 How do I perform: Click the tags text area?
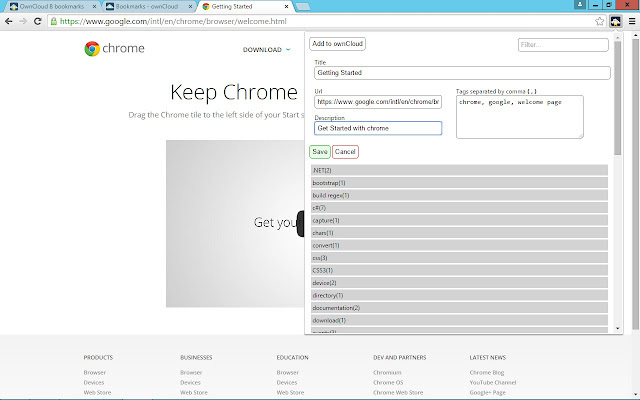(520, 117)
